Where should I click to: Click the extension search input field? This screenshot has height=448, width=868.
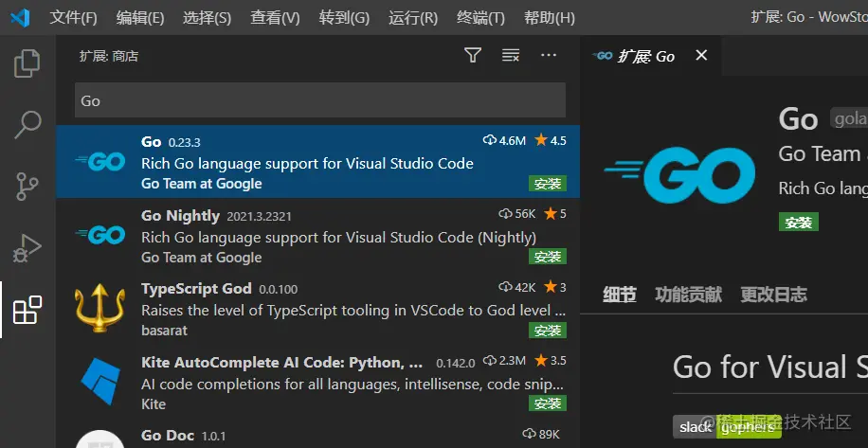pyautogui.click(x=319, y=100)
